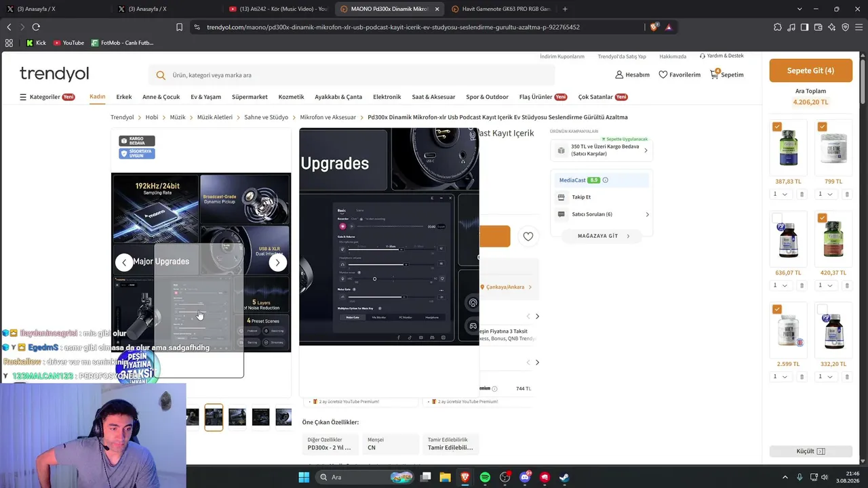Screen dimensions: 868x488
Task: Delete the 332,20 TL cart item
Action: 847,377
